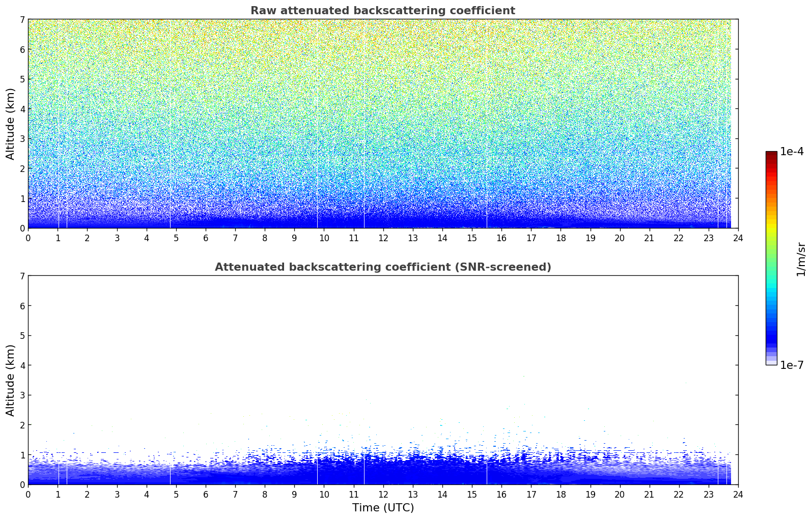
Task: Click the "1/m/sr" colorbar unit label
Action: coord(801,258)
